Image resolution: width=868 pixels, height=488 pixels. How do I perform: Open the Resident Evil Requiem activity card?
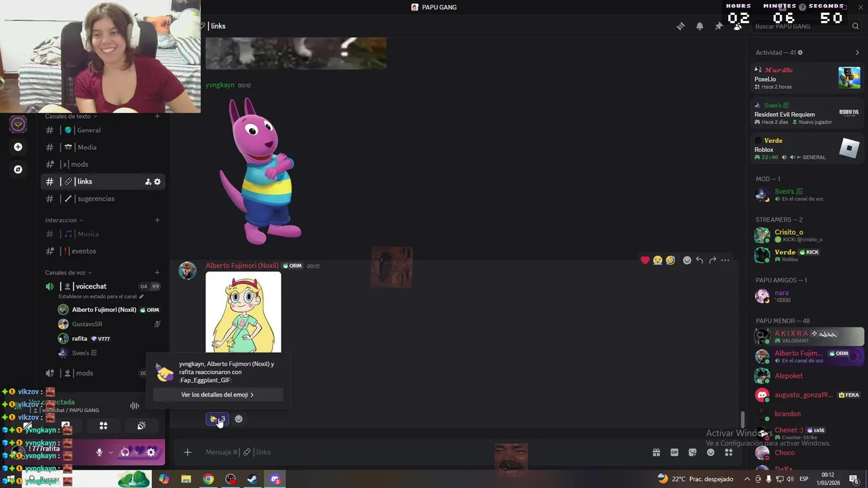tap(807, 113)
